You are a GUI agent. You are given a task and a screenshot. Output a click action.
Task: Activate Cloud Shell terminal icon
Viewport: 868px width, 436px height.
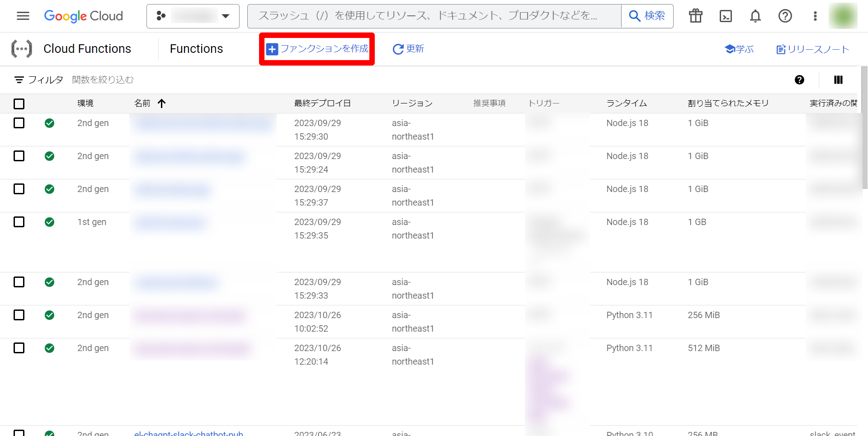tap(726, 16)
